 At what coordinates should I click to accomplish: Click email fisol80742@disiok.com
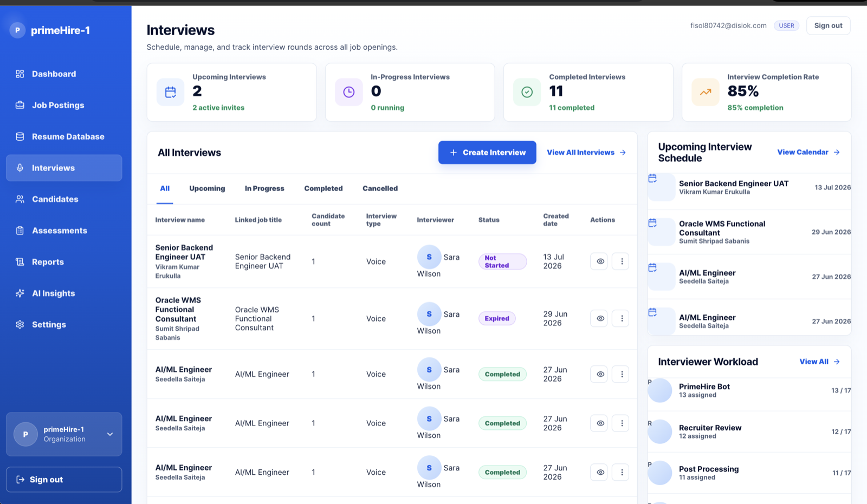point(728,25)
